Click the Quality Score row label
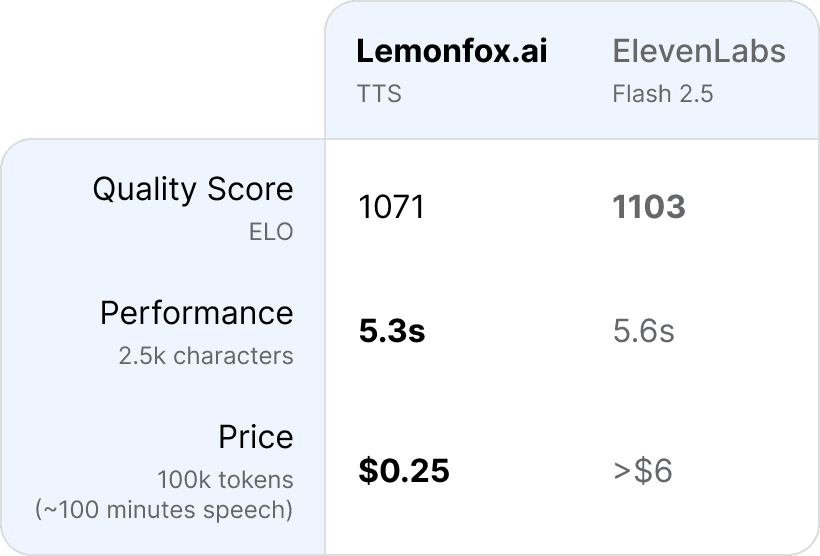 click(193, 189)
